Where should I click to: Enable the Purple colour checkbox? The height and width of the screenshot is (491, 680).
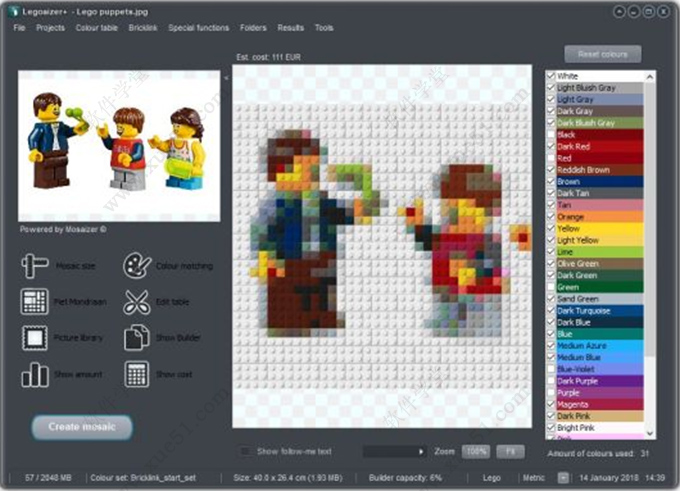pos(551,392)
